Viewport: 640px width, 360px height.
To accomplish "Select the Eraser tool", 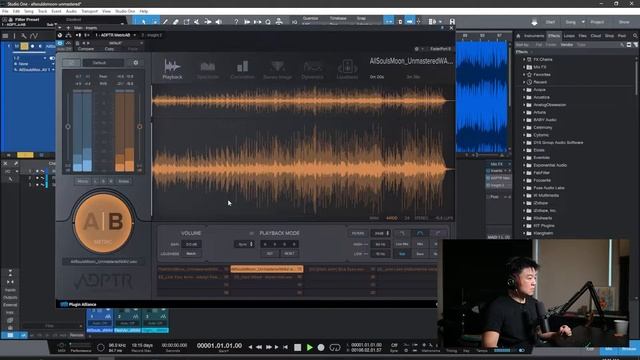I will coord(176,22).
